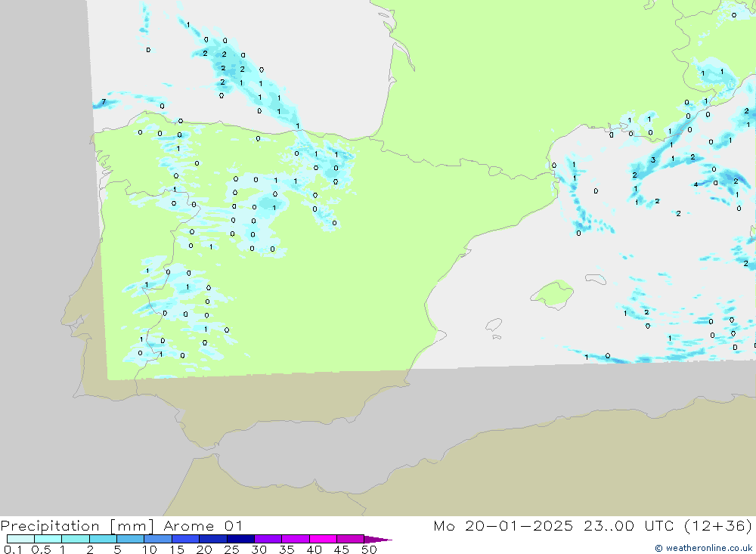This screenshot has height=554, width=756.
Task: Choose the 25–30 mm navy legend swatch
Action: pyautogui.click(x=240, y=539)
